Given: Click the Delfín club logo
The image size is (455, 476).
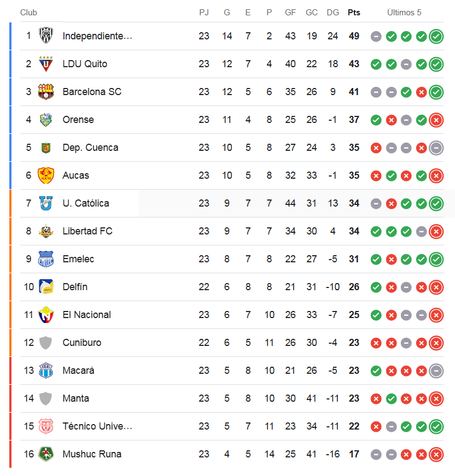Looking at the screenshot, I should pos(46,287).
